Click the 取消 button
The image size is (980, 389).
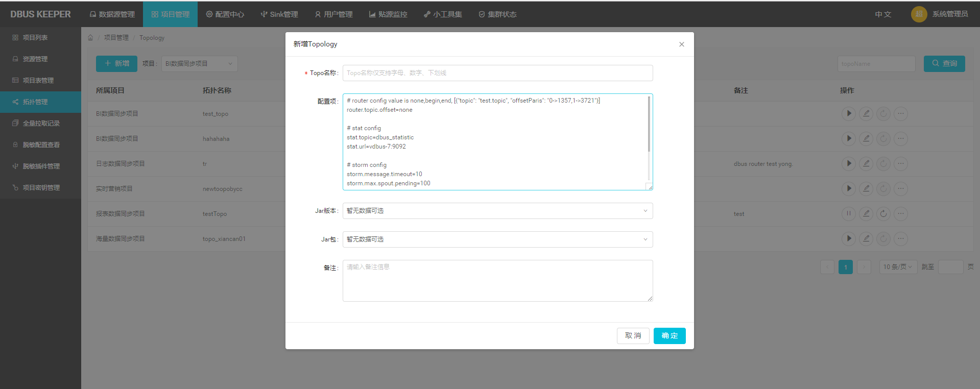pyautogui.click(x=633, y=335)
